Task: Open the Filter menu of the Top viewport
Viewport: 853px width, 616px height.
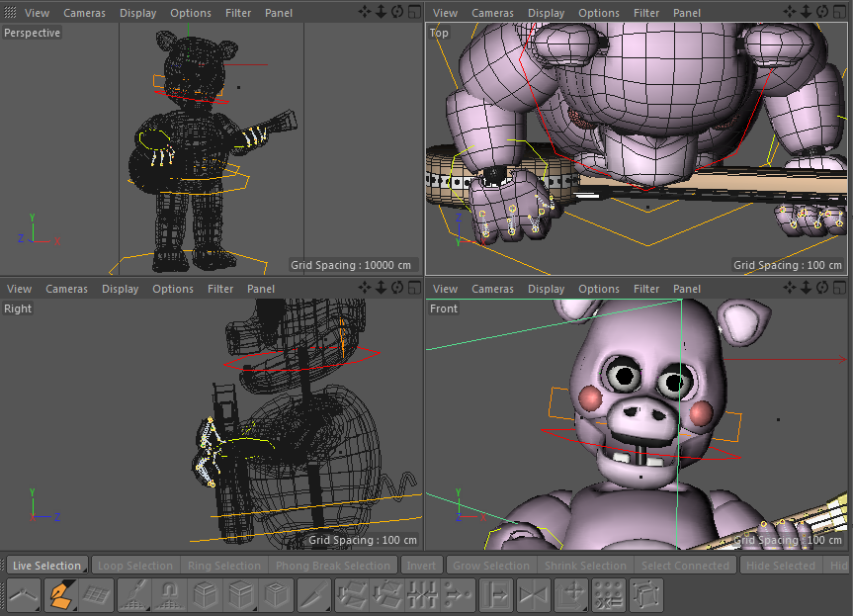Action: (646, 13)
